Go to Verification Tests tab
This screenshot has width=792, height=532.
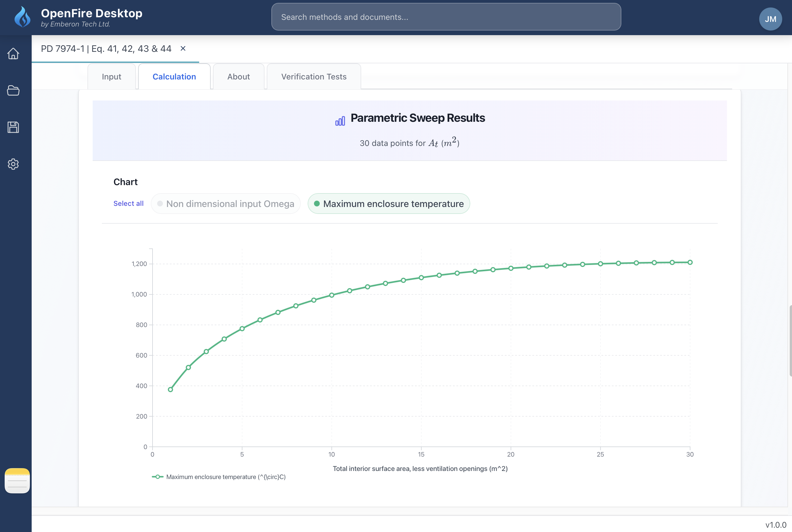click(314, 77)
